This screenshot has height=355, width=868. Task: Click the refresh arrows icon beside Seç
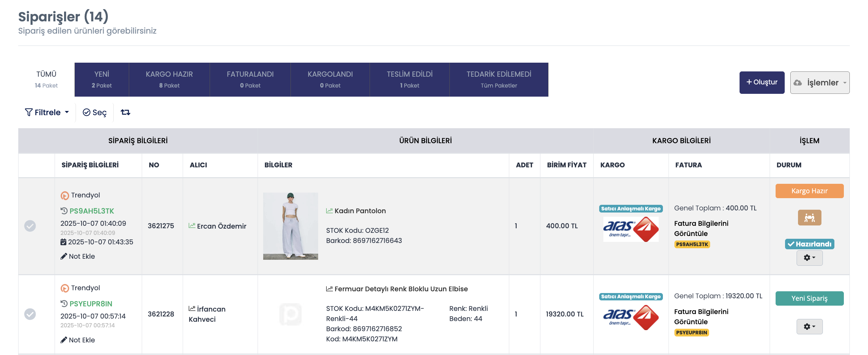(125, 112)
